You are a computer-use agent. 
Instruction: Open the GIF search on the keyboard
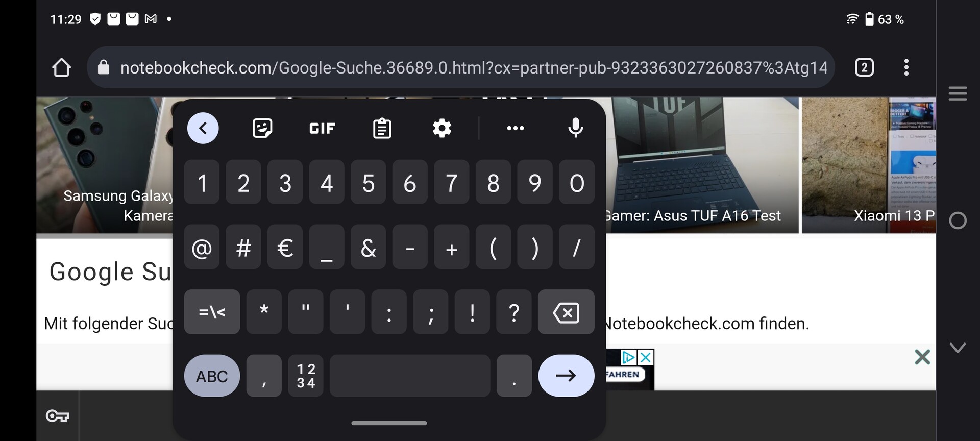click(x=322, y=128)
